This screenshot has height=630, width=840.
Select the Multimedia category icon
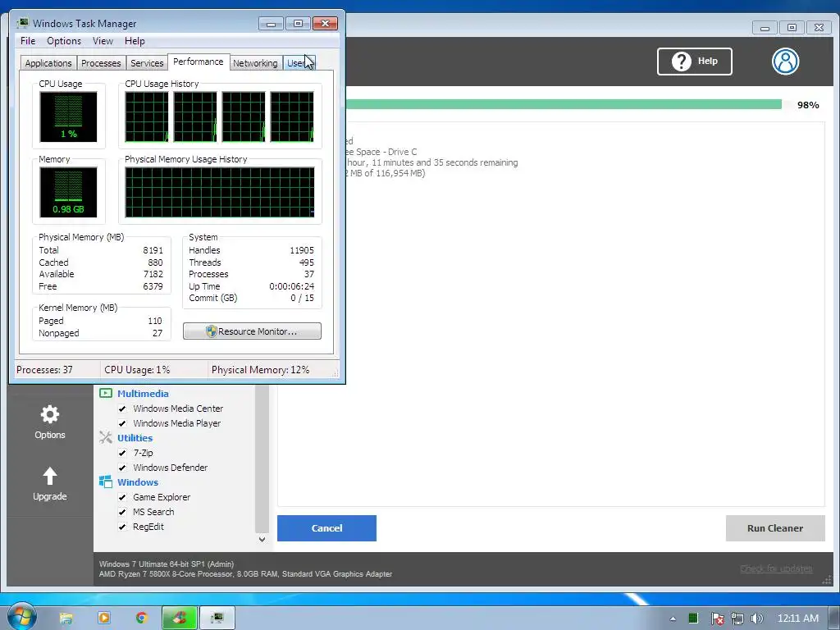[106, 393]
